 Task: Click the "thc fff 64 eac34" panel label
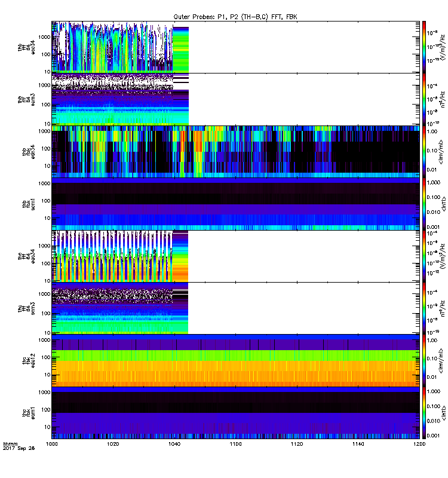26,256
